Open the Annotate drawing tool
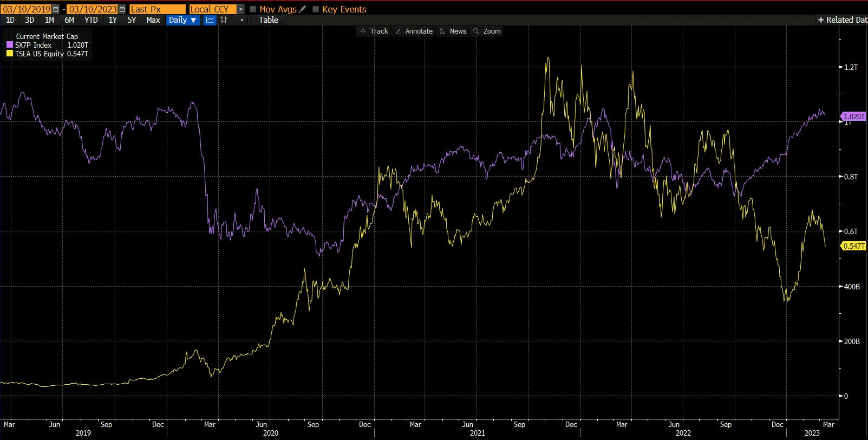The height and width of the screenshot is (440, 868). coord(414,31)
